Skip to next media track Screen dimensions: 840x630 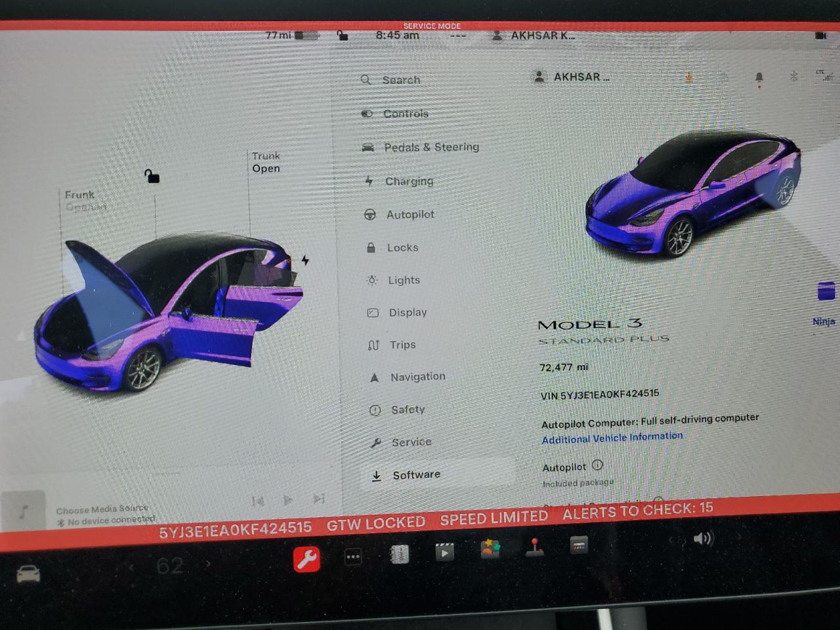click(x=319, y=499)
